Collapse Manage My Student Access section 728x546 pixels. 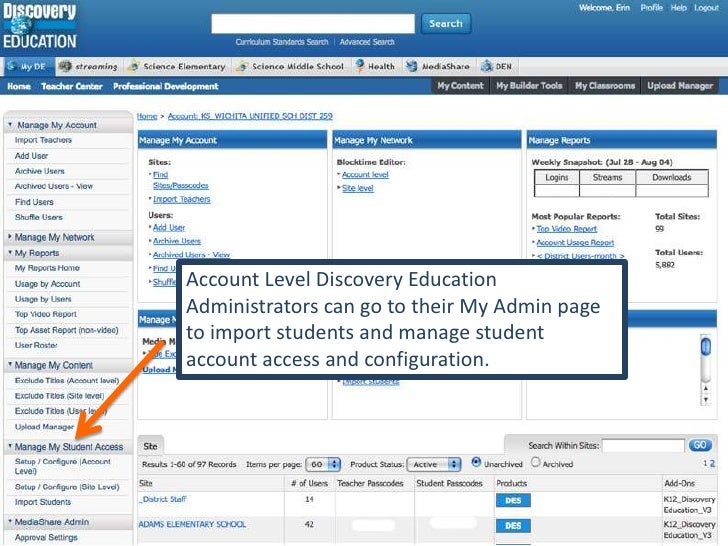click(68, 447)
